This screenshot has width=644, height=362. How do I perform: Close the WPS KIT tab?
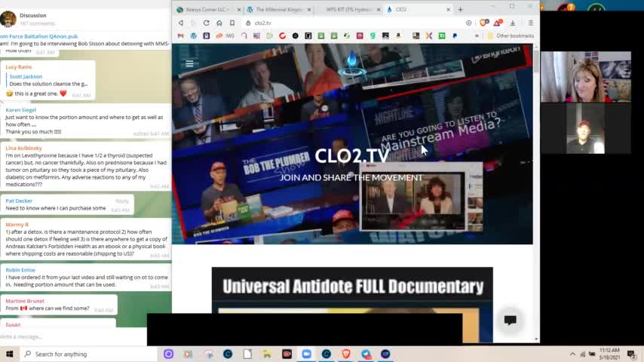[379, 10]
